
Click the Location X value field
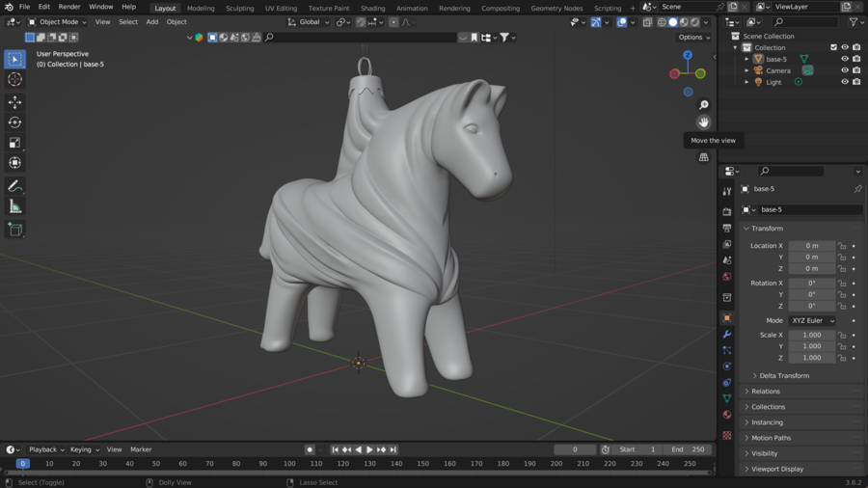pos(811,246)
